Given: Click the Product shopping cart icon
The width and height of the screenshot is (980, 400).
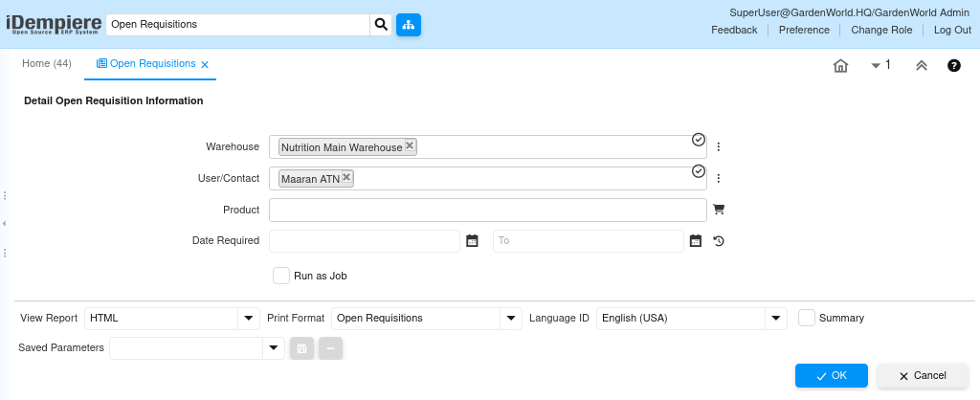Looking at the screenshot, I should click(719, 210).
